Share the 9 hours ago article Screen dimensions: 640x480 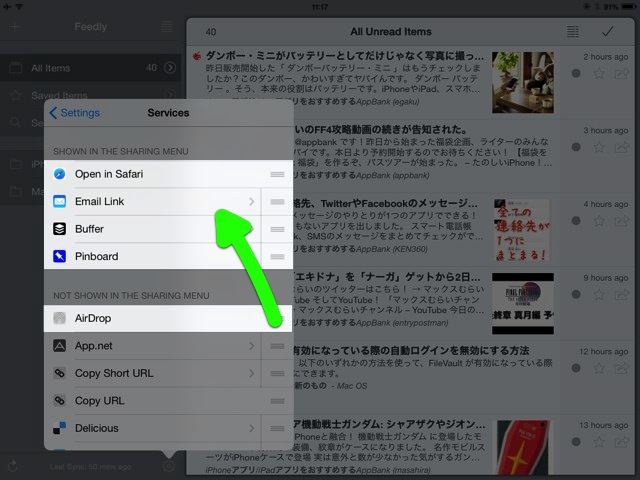pos(622,294)
